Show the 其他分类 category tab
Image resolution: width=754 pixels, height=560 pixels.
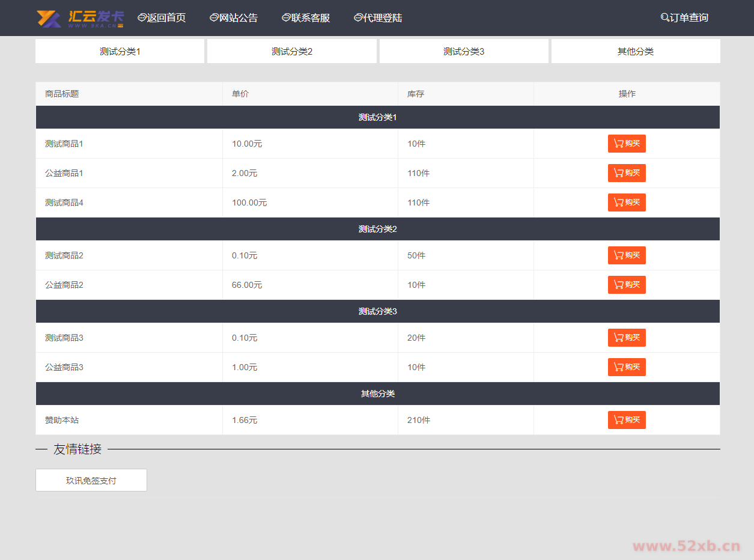pyautogui.click(x=636, y=52)
